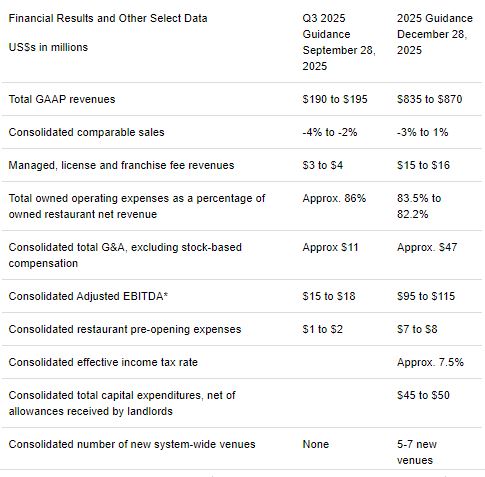Click the -3% to 1% comparable sales value

[422, 132]
